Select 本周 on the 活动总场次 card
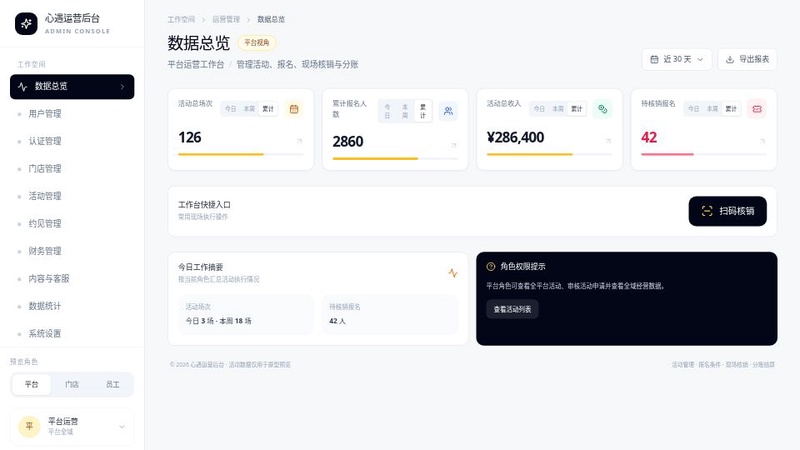 click(x=249, y=109)
